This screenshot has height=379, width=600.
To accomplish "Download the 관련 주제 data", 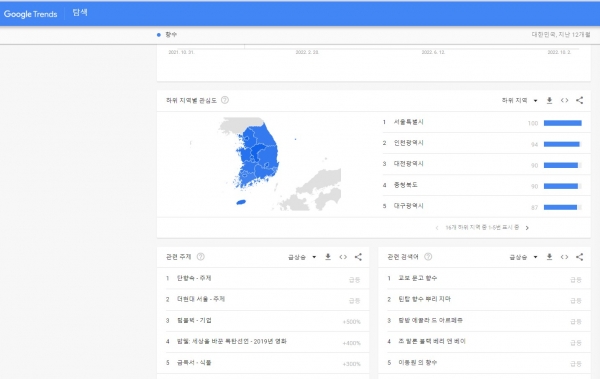I will click(328, 257).
